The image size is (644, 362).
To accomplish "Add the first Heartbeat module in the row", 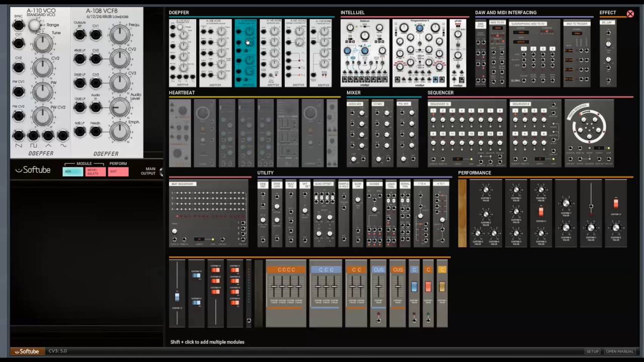I will (180, 133).
